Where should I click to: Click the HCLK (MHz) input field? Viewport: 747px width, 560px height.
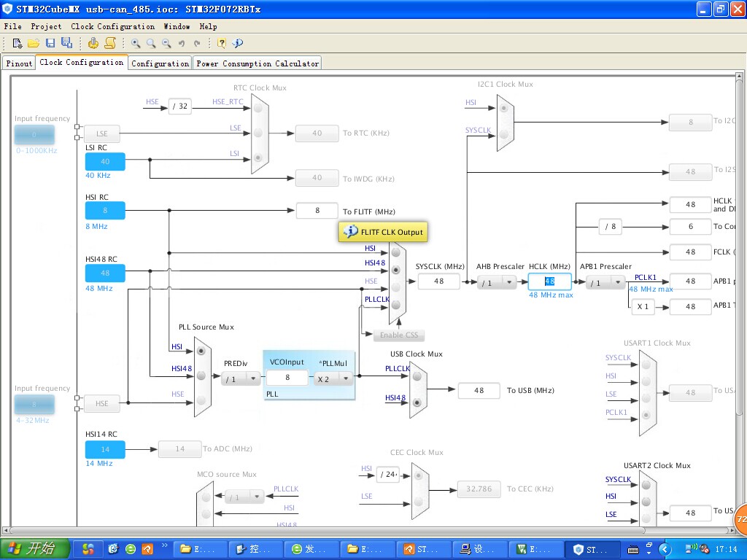550,281
